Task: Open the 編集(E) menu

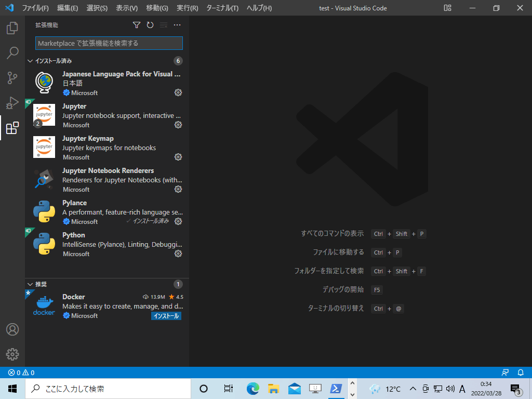Action: click(68, 8)
